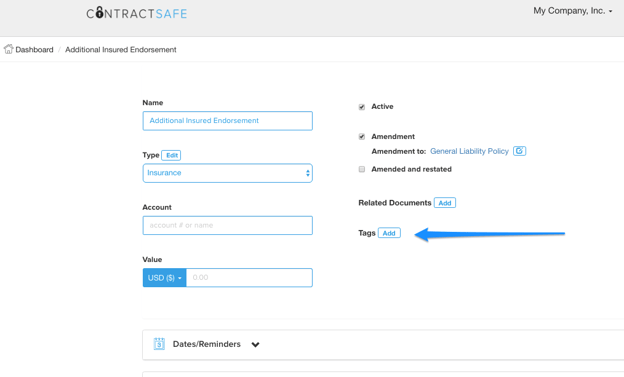Image resolution: width=624 pixels, height=377 pixels.
Task: Uncheck the Amendment checkbox
Action: point(362,137)
